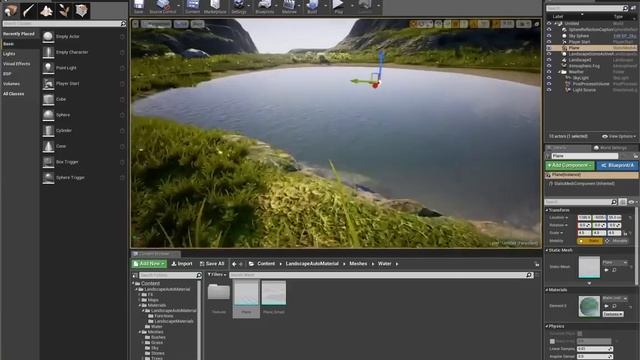Screen dimensions: 640x360
Task: Collapse the Transform section
Action: [x=547, y=210]
